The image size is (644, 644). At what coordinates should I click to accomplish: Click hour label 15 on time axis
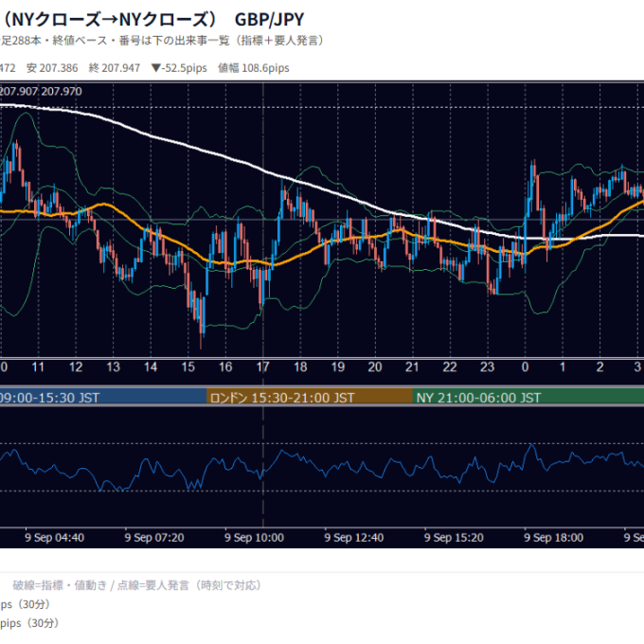click(x=188, y=367)
